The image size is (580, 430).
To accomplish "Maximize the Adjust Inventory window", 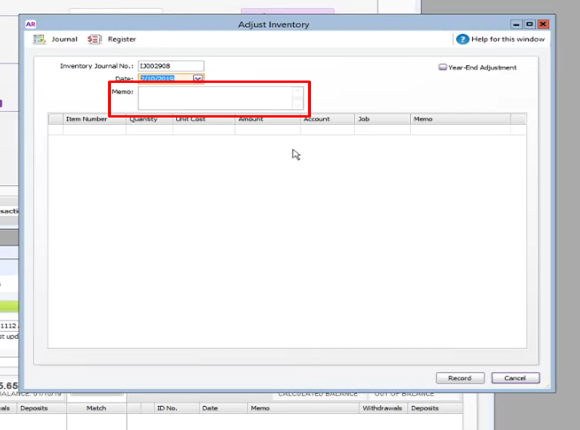I will click(x=530, y=24).
